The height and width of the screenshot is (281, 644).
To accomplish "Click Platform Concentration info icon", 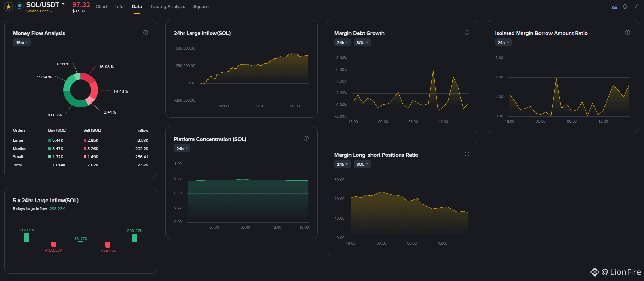I will [x=306, y=138].
